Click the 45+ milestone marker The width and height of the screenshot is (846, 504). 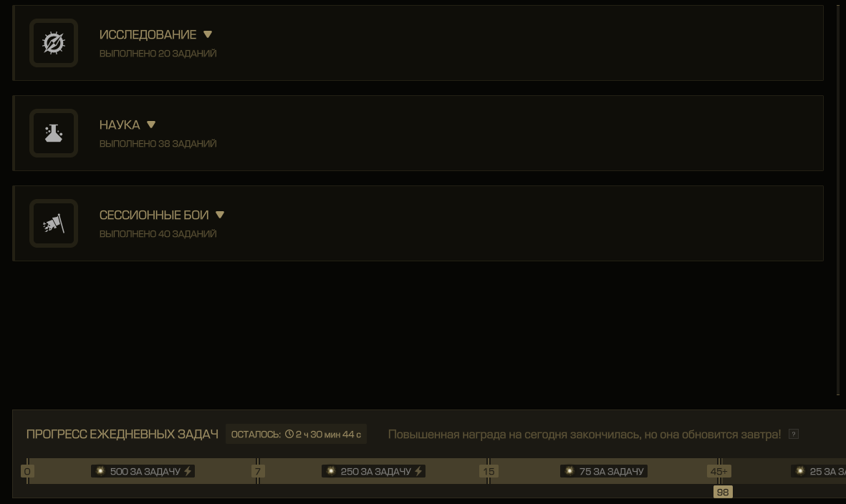[x=718, y=471]
